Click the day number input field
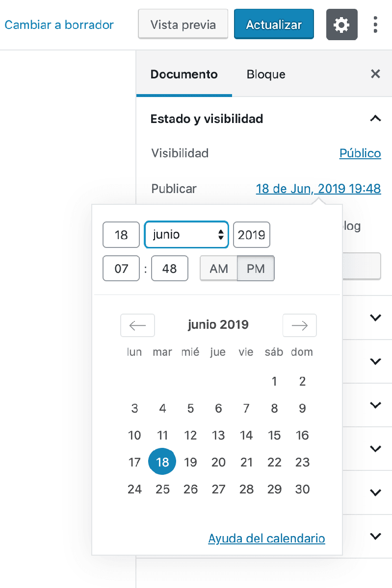The image size is (392, 588). click(x=121, y=235)
